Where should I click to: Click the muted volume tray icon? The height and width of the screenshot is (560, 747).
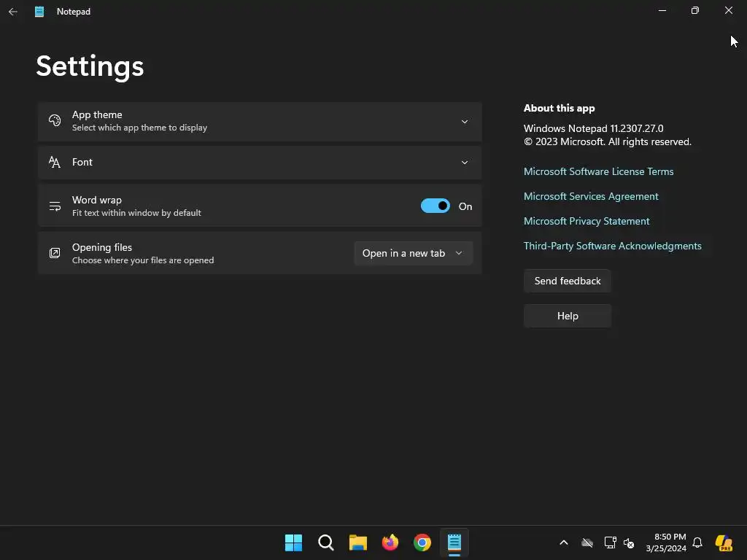click(x=629, y=542)
